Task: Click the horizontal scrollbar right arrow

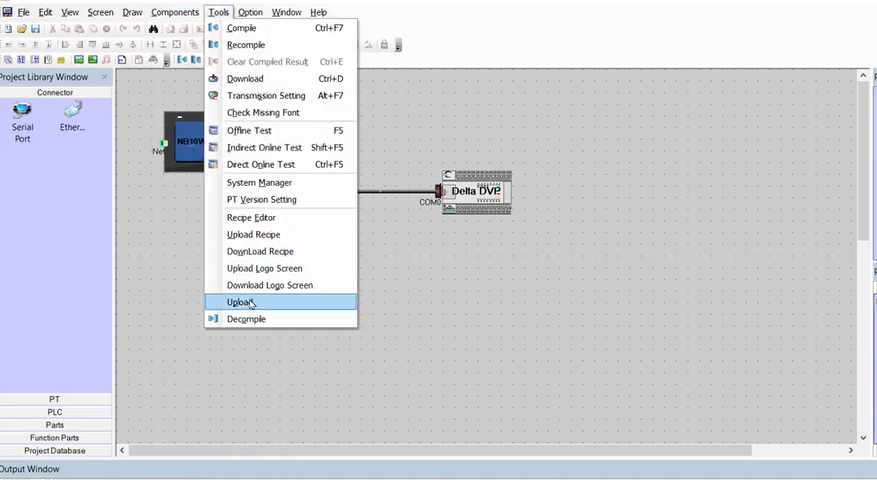Action: 851,451
